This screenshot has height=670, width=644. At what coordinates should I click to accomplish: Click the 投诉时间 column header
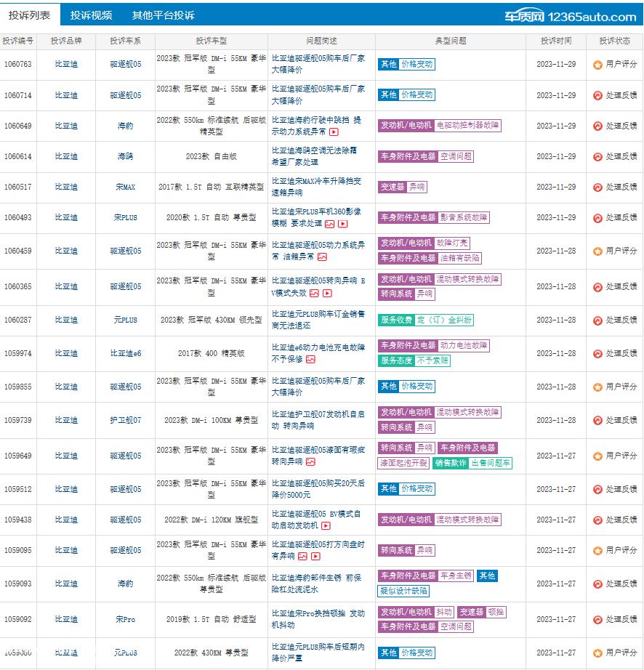tap(556, 41)
